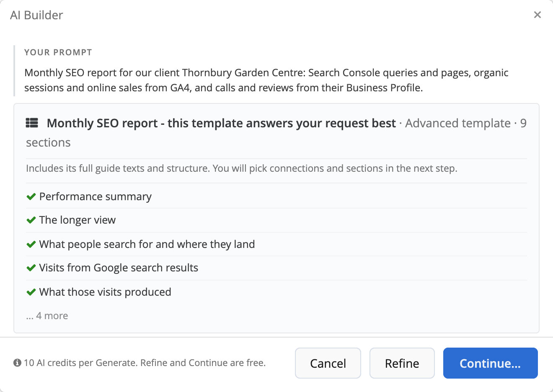Select 'Visits from Google search results' text
553x392 pixels.
click(x=119, y=268)
